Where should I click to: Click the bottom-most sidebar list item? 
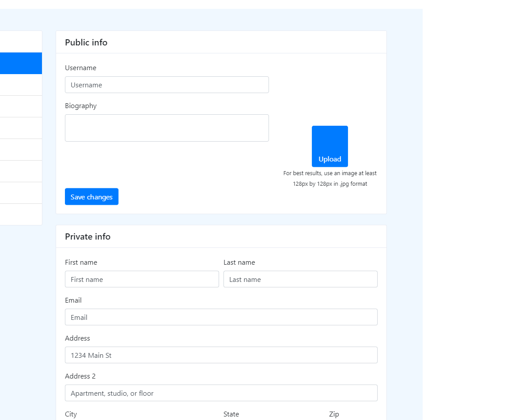click(21, 214)
